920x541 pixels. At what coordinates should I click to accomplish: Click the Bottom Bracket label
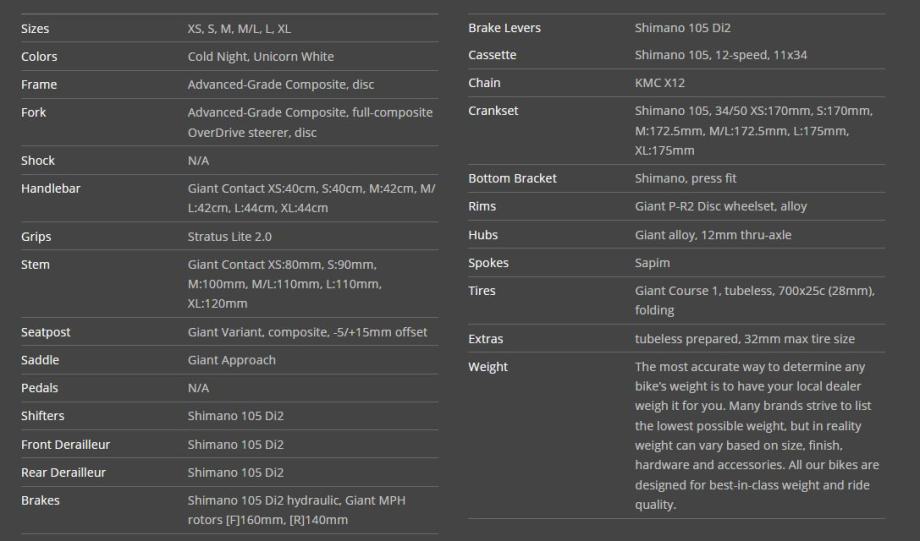point(512,179)
